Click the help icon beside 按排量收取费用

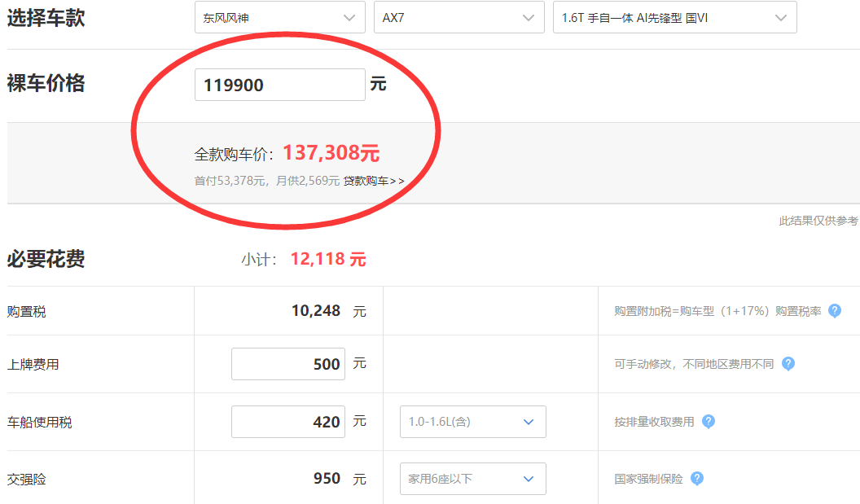click(708, 422)
